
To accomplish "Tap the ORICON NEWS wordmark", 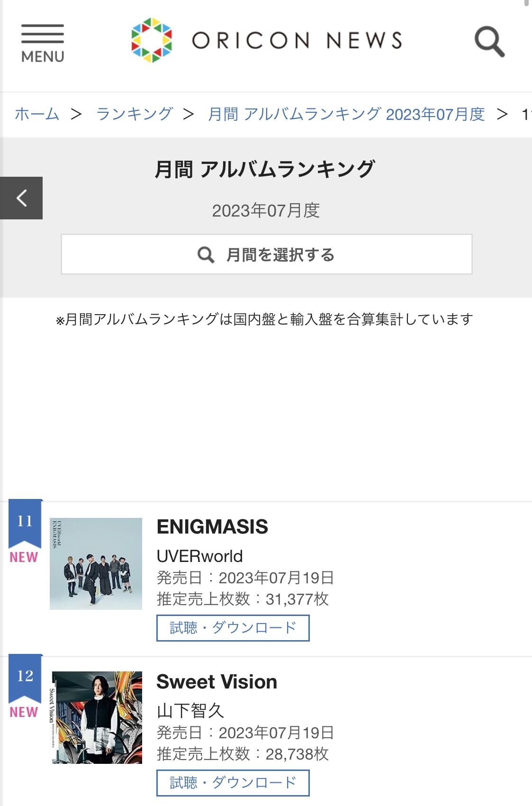I will [x=297, y=40].
